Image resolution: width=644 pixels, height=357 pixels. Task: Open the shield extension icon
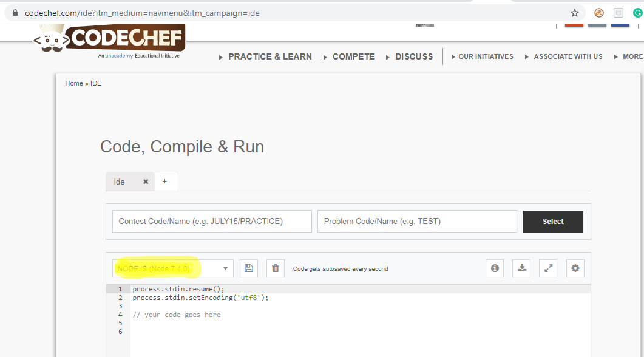(617, 12)
